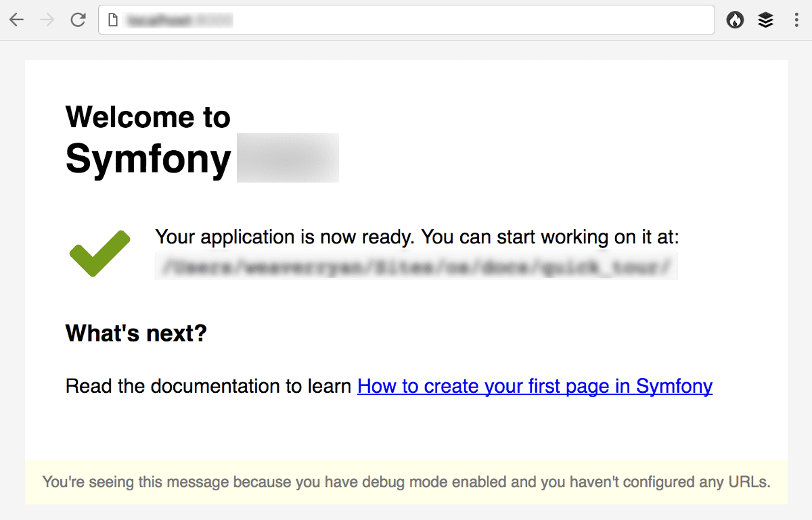Open the stacked layers extension icon
The image size is (812, 520).
click(x=765, y=20)
